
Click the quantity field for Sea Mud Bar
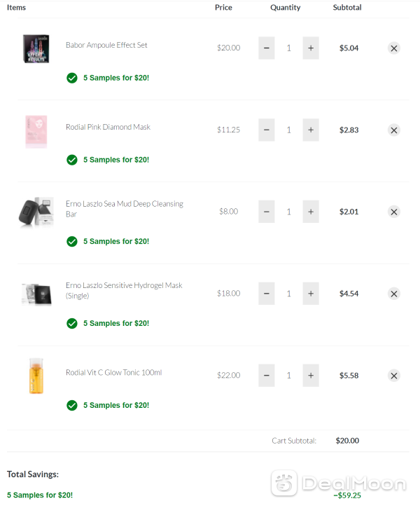click(289, 212)
